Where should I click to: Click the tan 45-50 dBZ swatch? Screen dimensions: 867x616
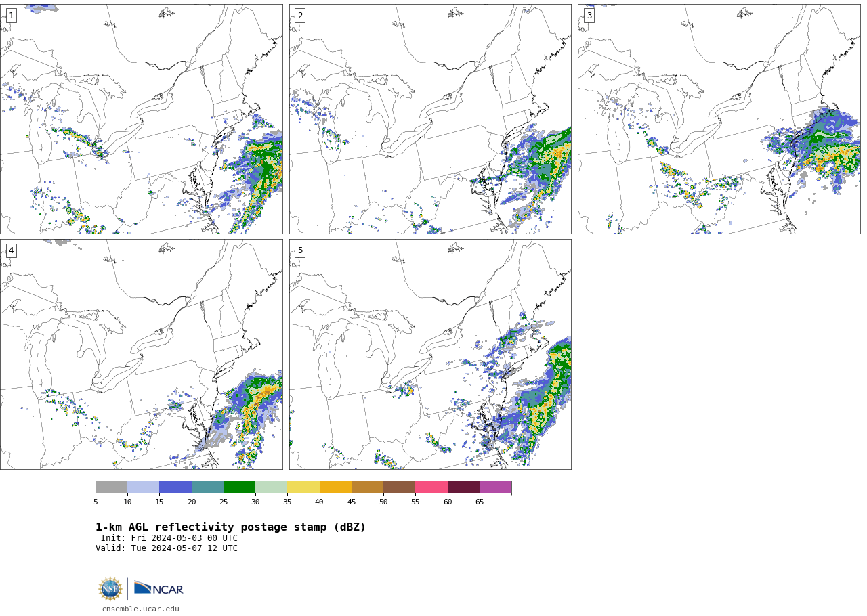click(x=367, y=487)
